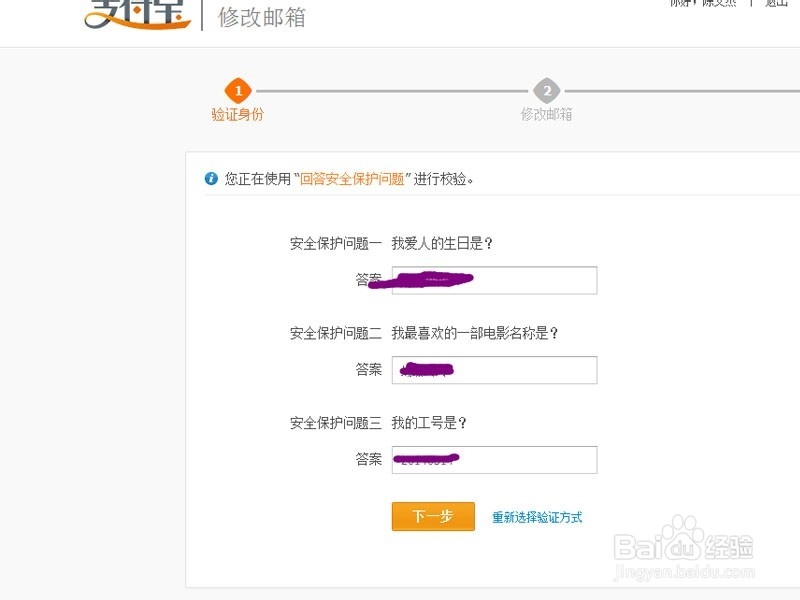Click the blue info icon

(211, 179)
